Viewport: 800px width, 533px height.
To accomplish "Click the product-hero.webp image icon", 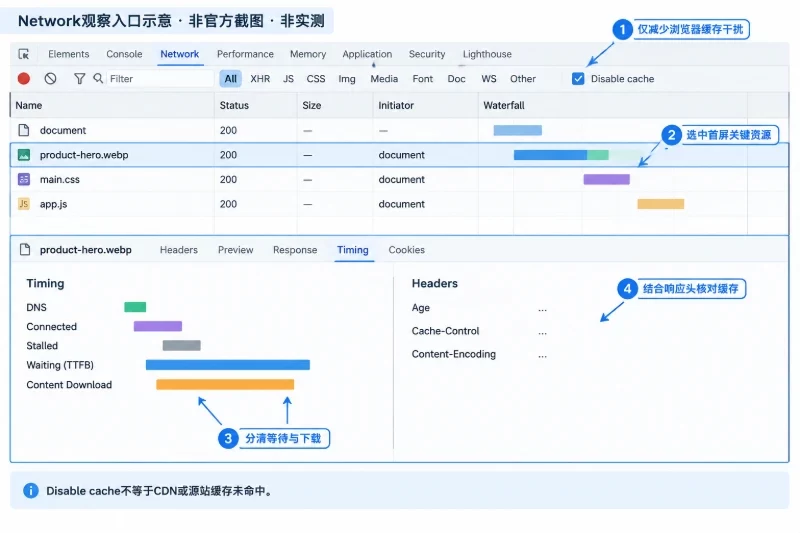I will [x=23, y=155].
